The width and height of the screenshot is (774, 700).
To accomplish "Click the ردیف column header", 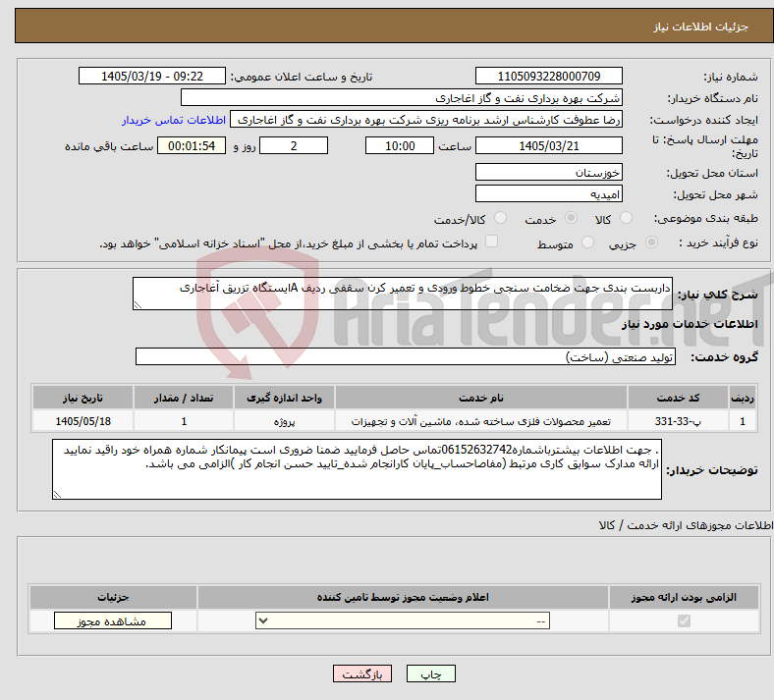I will 743,398.
